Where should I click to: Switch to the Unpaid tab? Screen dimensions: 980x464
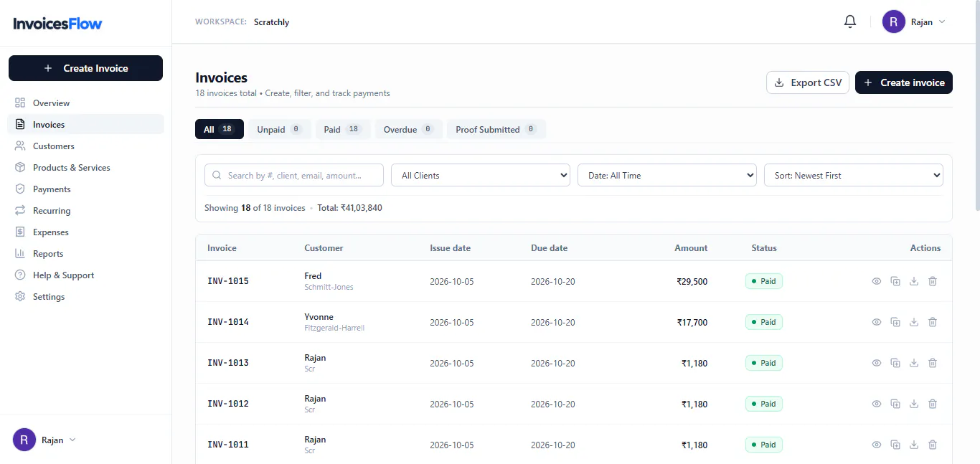[x=280, y=129]
